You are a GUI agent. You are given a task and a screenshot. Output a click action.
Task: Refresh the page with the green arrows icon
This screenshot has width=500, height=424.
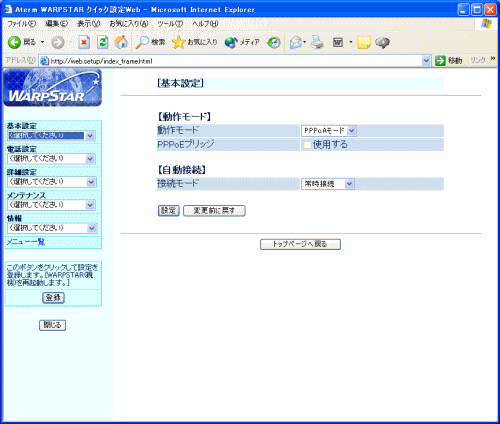(103, 42)
